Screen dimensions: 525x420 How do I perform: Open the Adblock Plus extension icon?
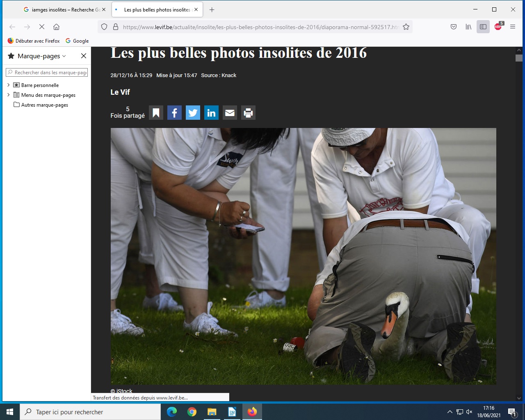tap(498, 27)
